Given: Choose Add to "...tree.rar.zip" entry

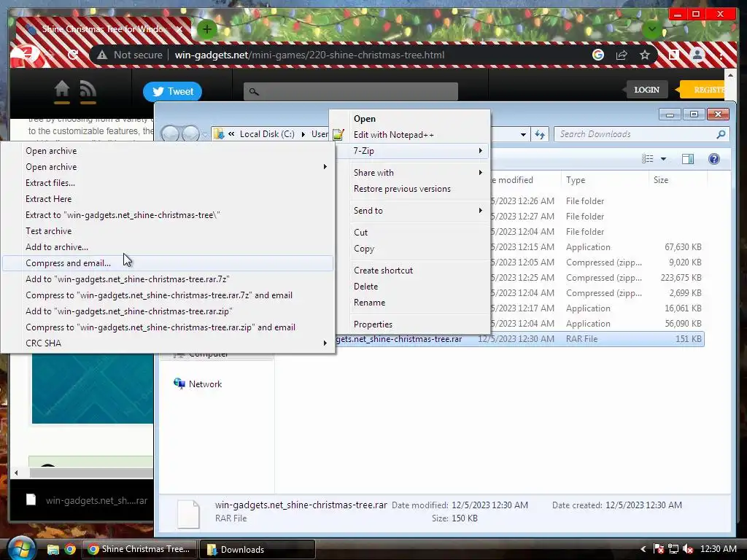Looking at the screenshot, I should coord(168,311).
